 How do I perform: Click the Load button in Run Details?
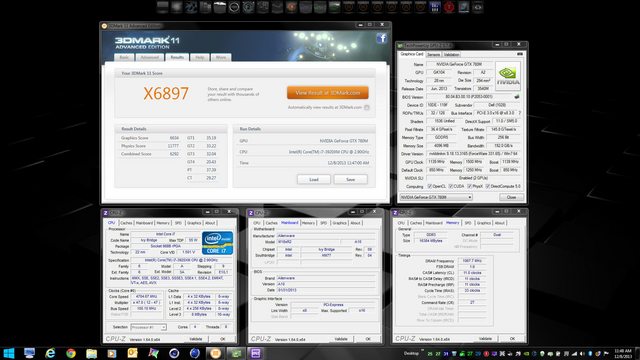(x=313, y=180)
